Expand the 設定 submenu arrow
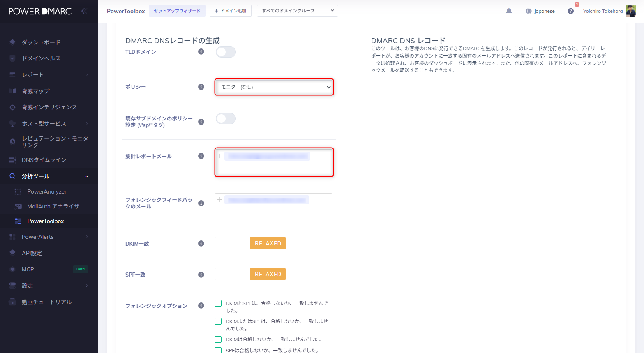The image size is (644, 353). pyautogui.click(x=87, y=286)
